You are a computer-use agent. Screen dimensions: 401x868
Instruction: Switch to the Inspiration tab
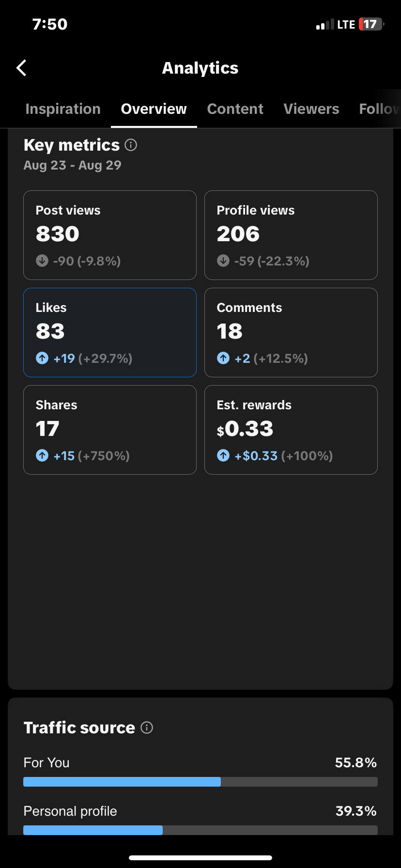point(63,109)
